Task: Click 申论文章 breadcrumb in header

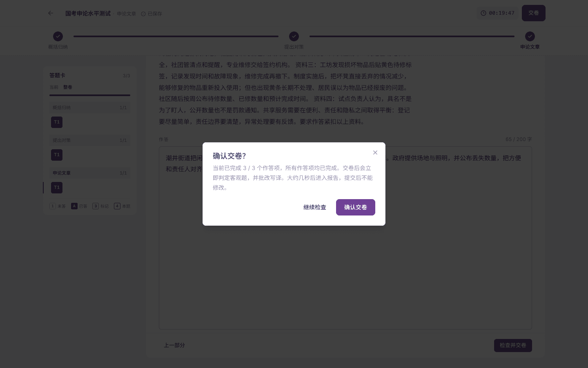Action: tap(127, 14)
